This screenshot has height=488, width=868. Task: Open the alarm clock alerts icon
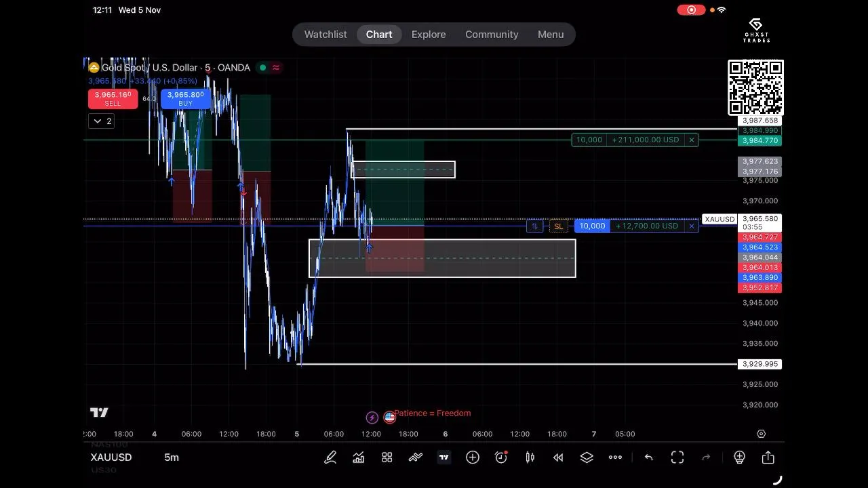501,457
